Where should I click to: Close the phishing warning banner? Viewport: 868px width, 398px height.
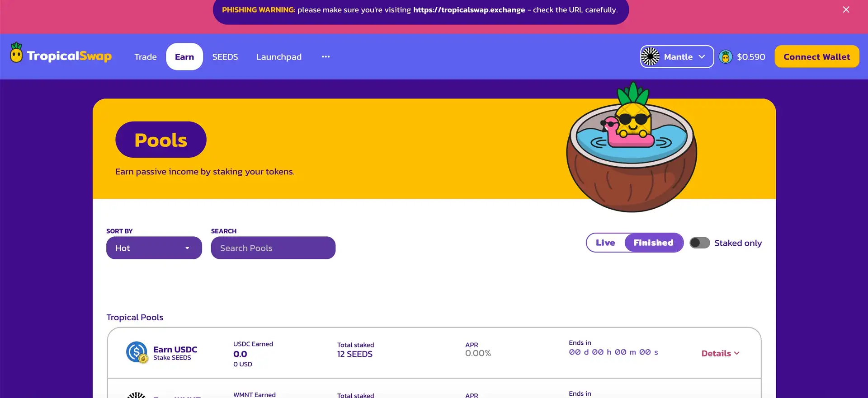846,9
